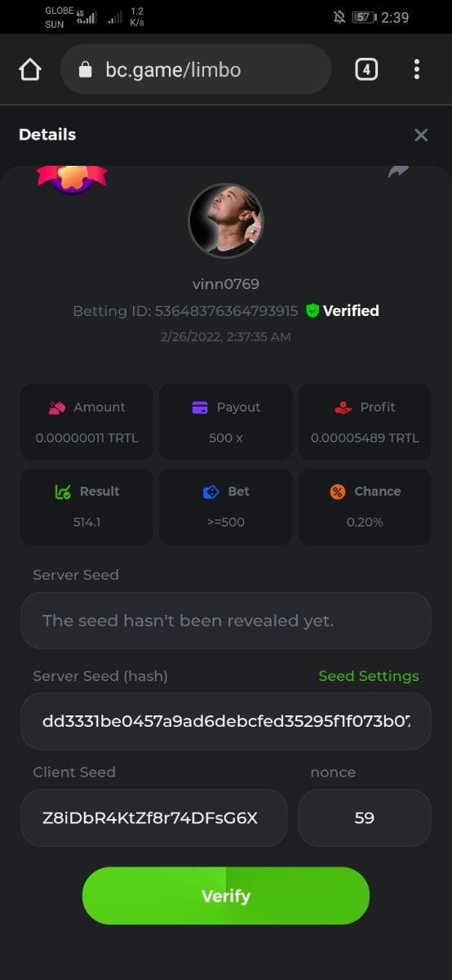Image resolution: width=452 pixels, height=980 pixels.
Task: Tap the red Profit icon
Action: click(343, 408)
